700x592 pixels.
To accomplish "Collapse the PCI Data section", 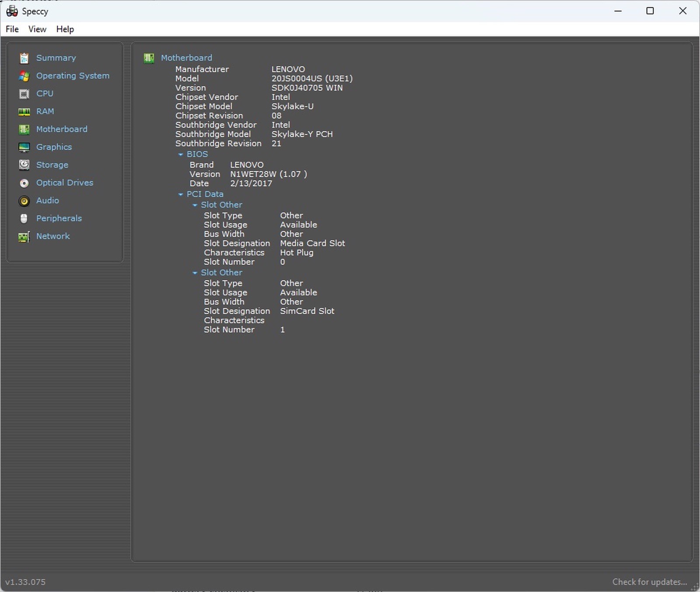I will [x=181, y=194].
